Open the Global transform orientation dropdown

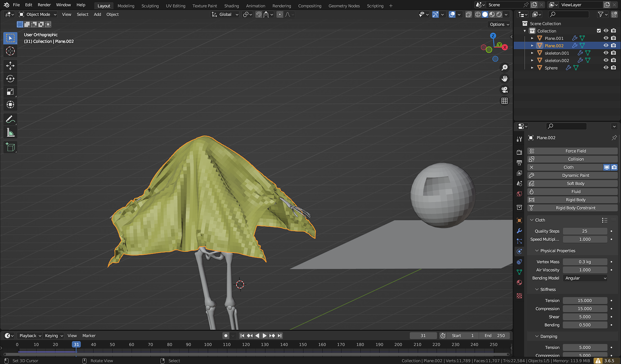pos(225,14)
